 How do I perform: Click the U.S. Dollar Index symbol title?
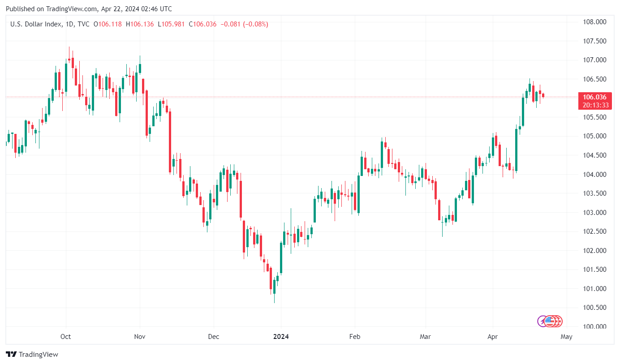[x=36, y=24]
